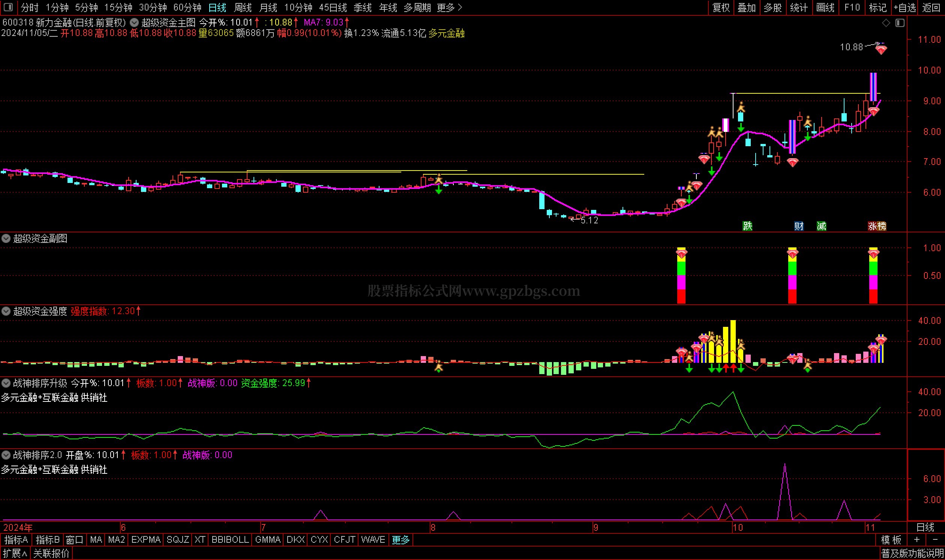Viewport: 945px width, 560px height.
Task: Switch to 30分钟 period
Action: point(153,7)
